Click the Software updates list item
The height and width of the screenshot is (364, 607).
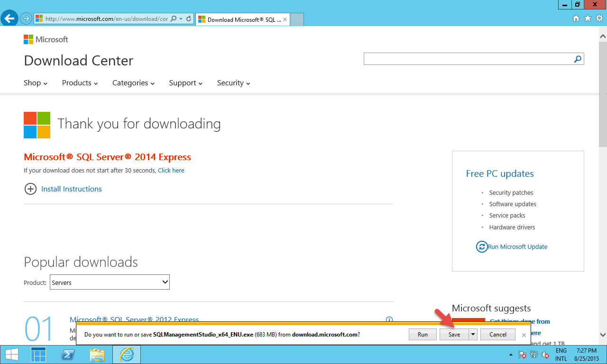513,204
